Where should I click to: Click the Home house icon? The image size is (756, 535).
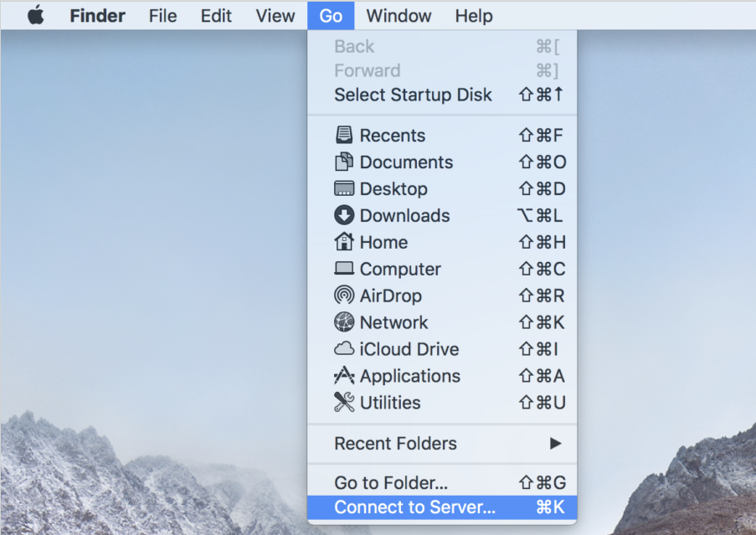[x=344, y=243]
